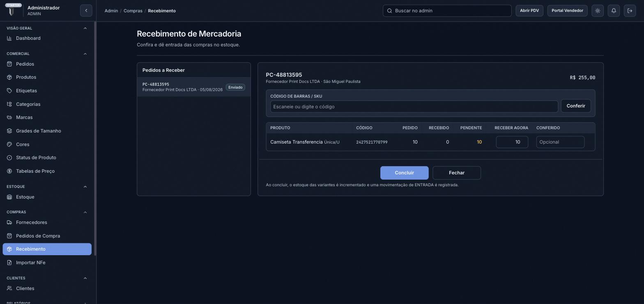
Task: Toggle light theme with the sun icon
Action: pos(598,11)
